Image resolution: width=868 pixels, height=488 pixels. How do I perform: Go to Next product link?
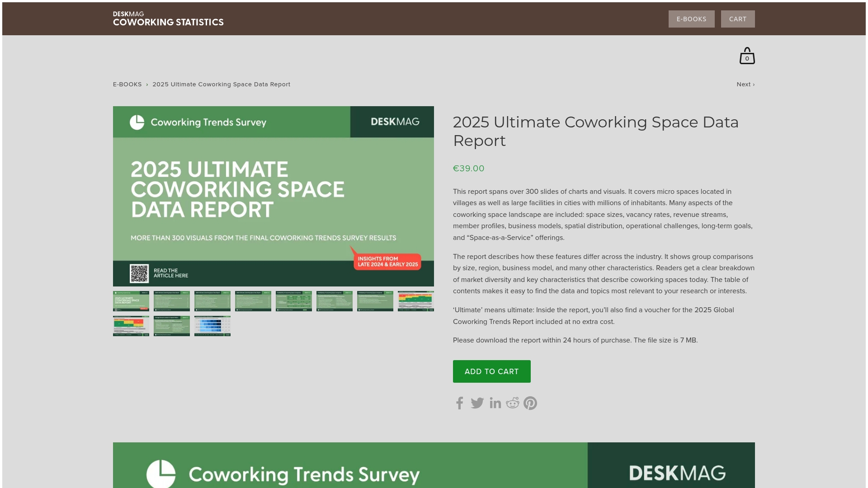[745, 84]
